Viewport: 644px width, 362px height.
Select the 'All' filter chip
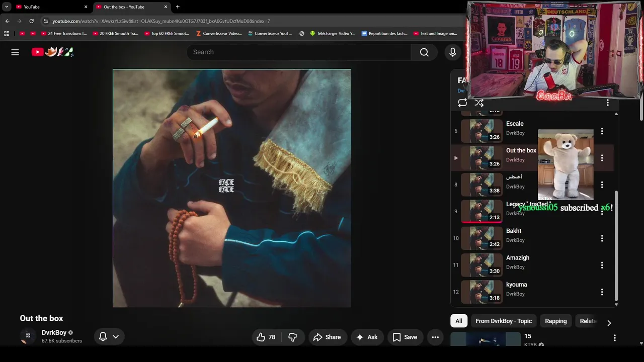[459, 321]
